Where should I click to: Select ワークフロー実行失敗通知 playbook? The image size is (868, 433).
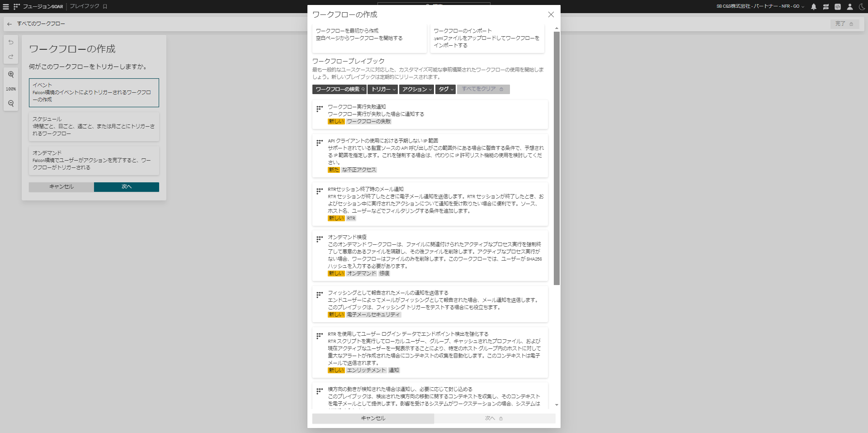coord(430,114)
